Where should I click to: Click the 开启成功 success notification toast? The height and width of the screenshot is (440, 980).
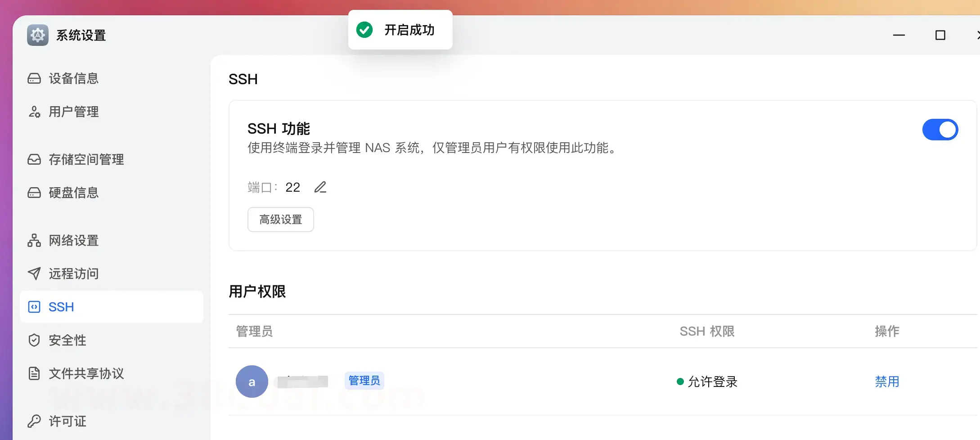(x=400, y=30)
